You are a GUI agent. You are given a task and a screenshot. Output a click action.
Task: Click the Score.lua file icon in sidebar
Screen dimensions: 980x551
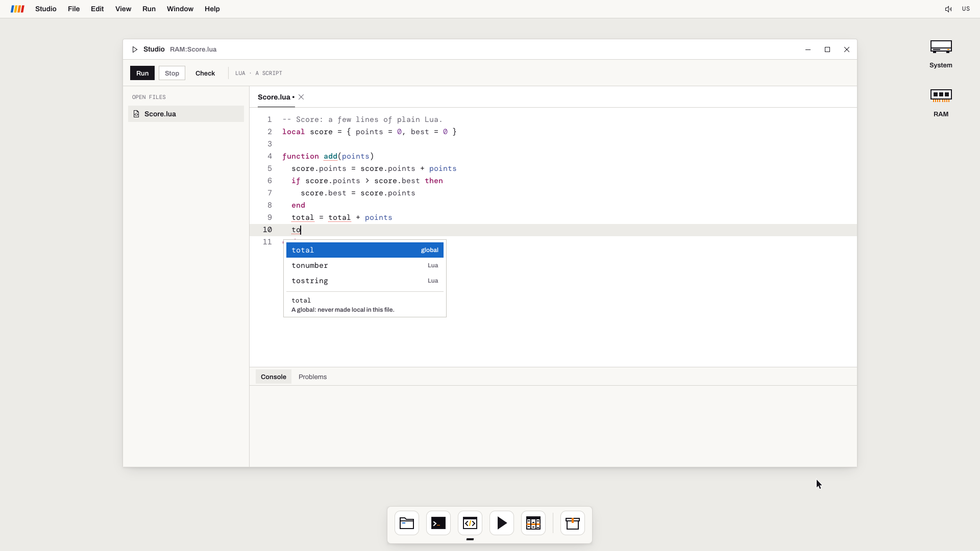coord(136,114)
